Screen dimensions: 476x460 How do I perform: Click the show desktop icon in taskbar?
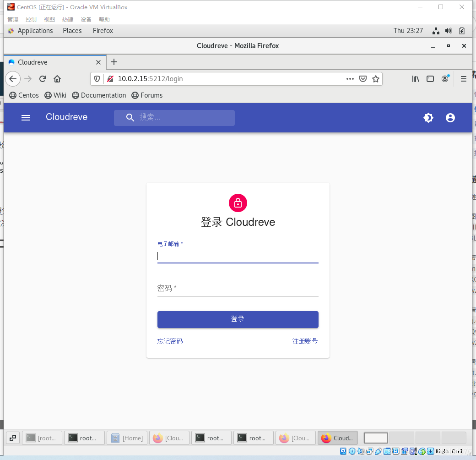point(13,438)
